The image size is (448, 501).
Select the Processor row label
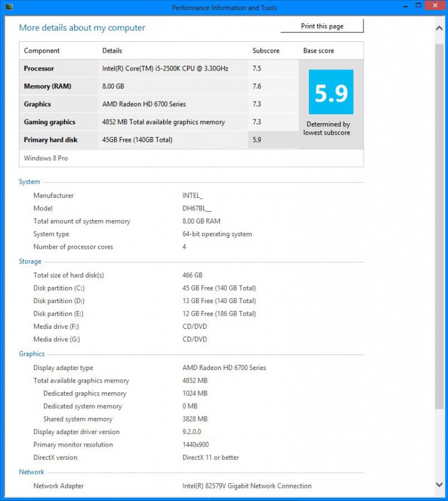click(x=39, y=68)
